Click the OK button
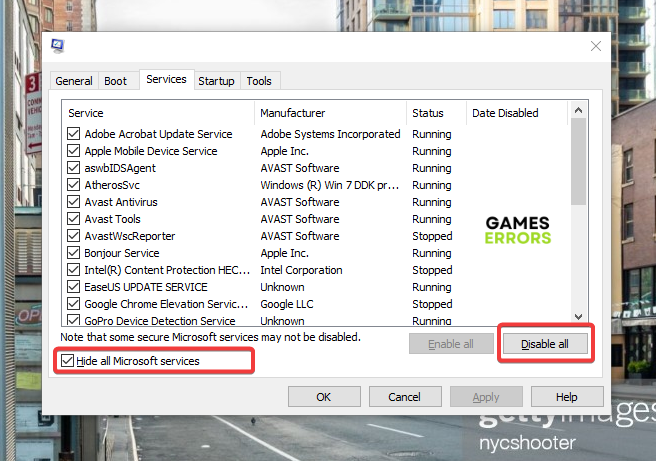The height and width of the screenshot is (461, 656). pyautogui.click(x=323, y=397)
